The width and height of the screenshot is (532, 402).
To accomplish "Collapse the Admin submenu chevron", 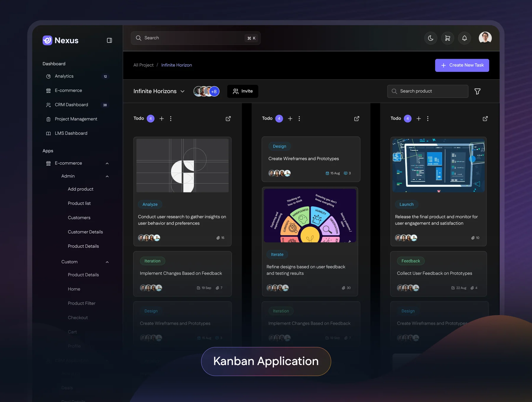I will pyautogui.click(x=107, y=176).
